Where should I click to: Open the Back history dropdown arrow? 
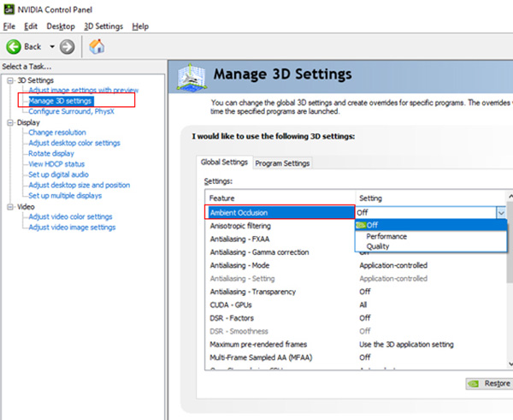click(51, 46)
